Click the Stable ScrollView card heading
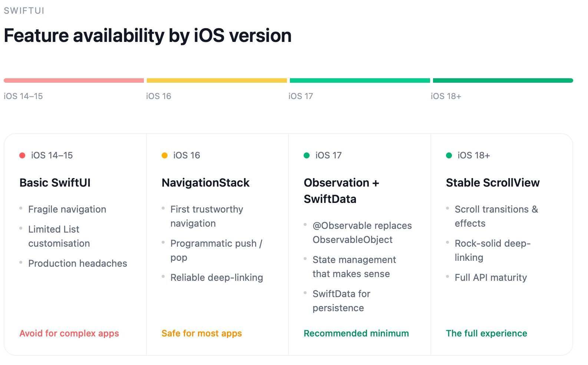 [493, 183]
